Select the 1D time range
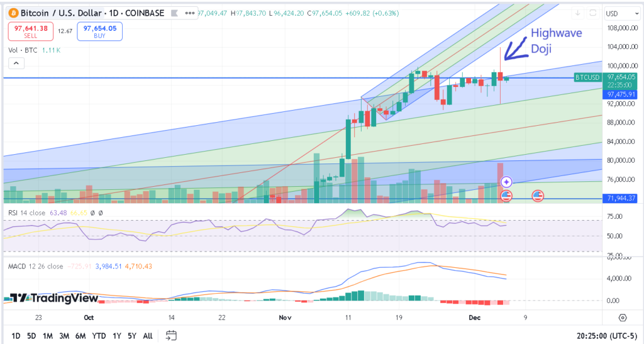Screen dimensions: 644x344 (x=16, y=336)
